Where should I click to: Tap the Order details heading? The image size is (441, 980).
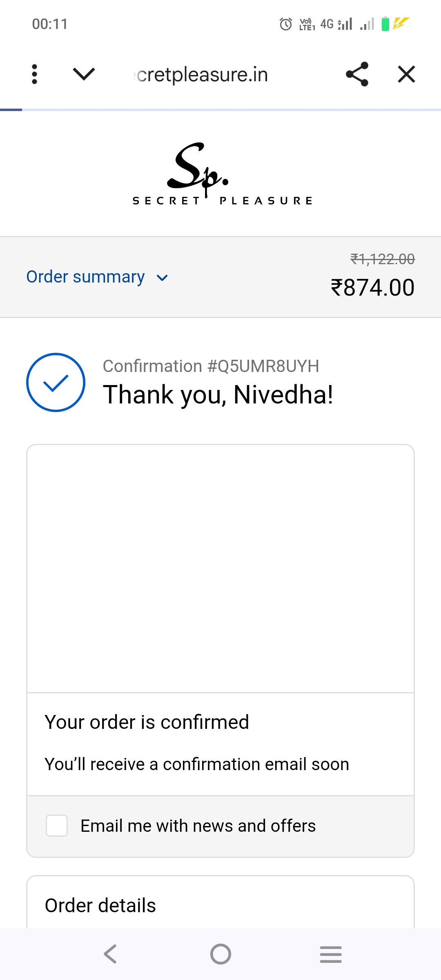pos(100,905)
